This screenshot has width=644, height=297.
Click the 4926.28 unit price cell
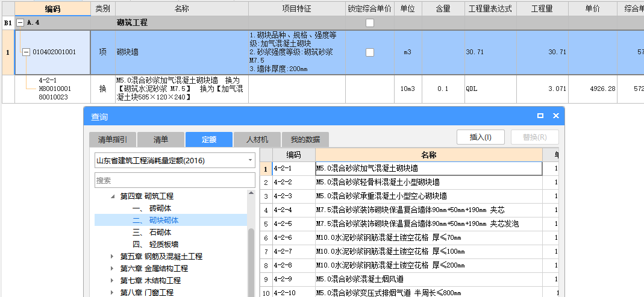pyautogui.click(x=593, y=89)
